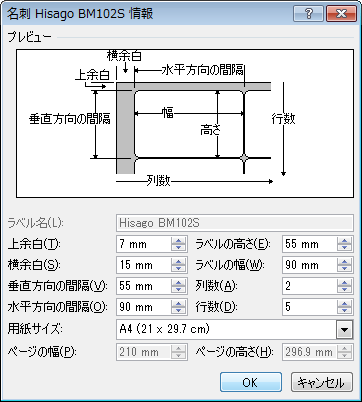
Task: Decrease 行数 with down arrow
Action: pos(344,311)
